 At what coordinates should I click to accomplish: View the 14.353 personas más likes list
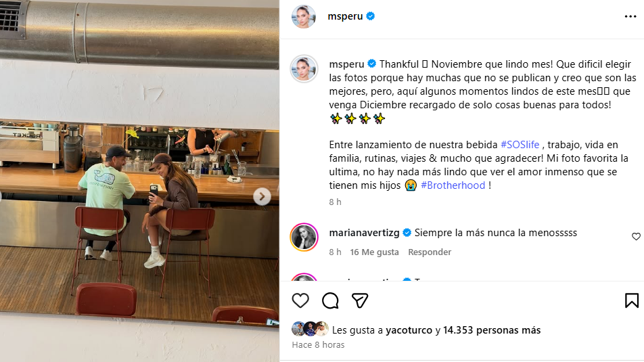click(x=492, y=330)
